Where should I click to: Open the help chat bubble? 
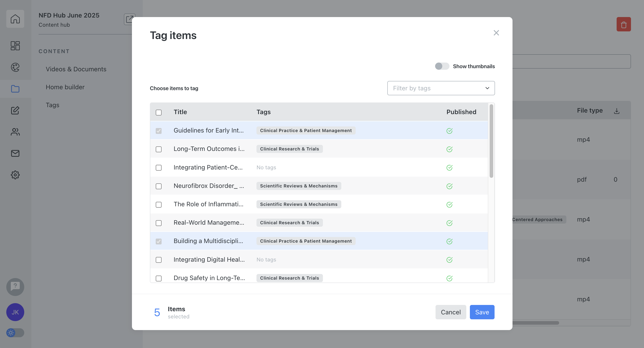[x=15, y=287]
